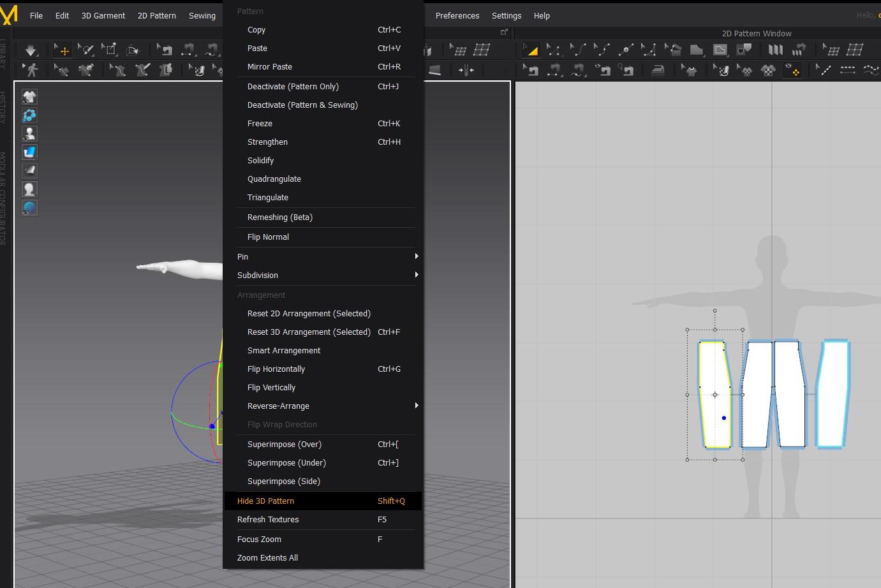Toggle the 3D environment globe display icon

click(x=29, y=208)
